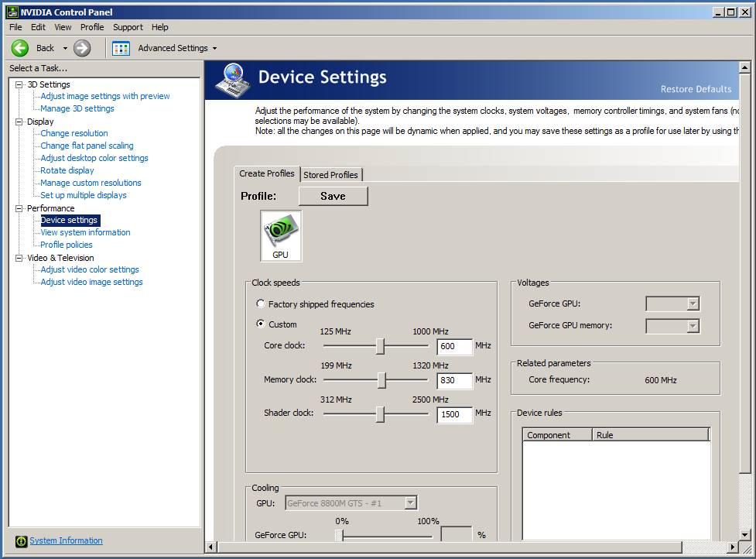
Task: Click the Shader clock MHz input field
Action: coord(454,415)
